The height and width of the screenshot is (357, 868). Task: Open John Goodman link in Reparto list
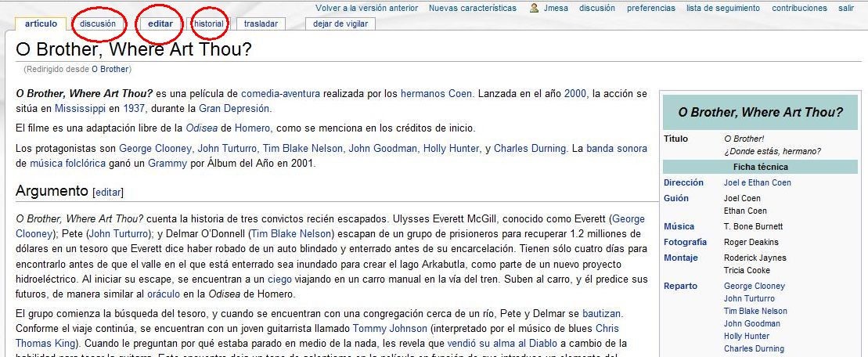coord(751,324)
